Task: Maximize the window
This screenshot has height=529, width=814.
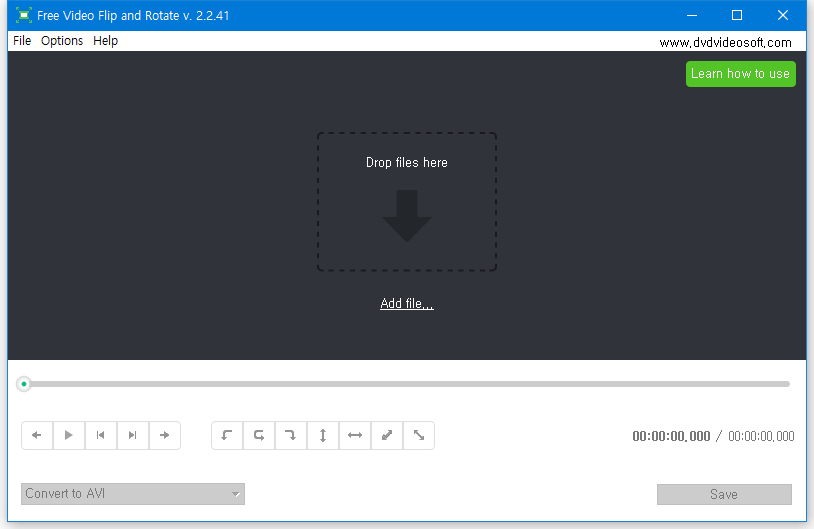Action: point(737,15)
